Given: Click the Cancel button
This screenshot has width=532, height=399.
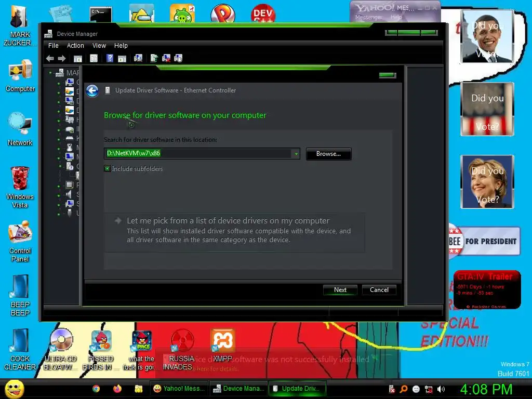Looking at the screenshot, I should click(379, 290).
